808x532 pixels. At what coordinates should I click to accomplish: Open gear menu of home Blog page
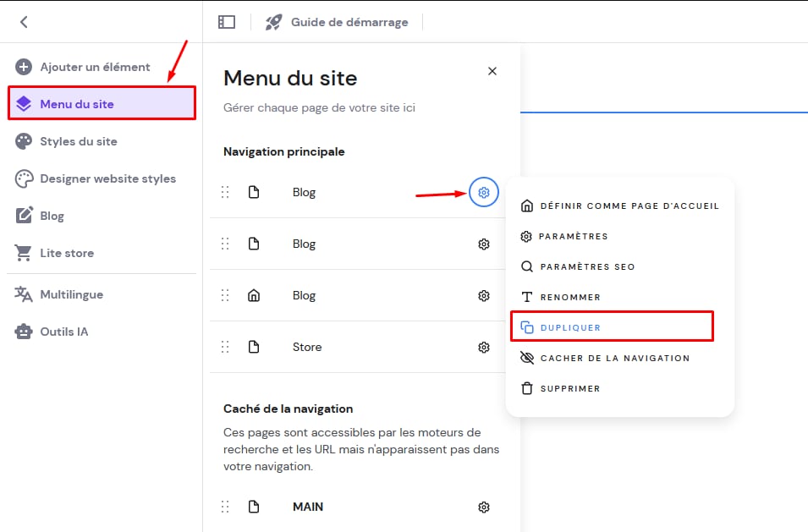484,295
